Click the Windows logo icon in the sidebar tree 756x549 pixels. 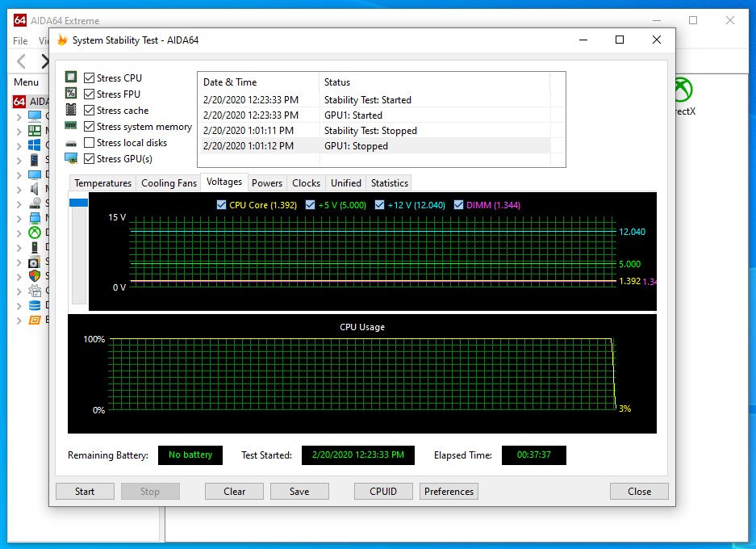(x=35, y=145)
